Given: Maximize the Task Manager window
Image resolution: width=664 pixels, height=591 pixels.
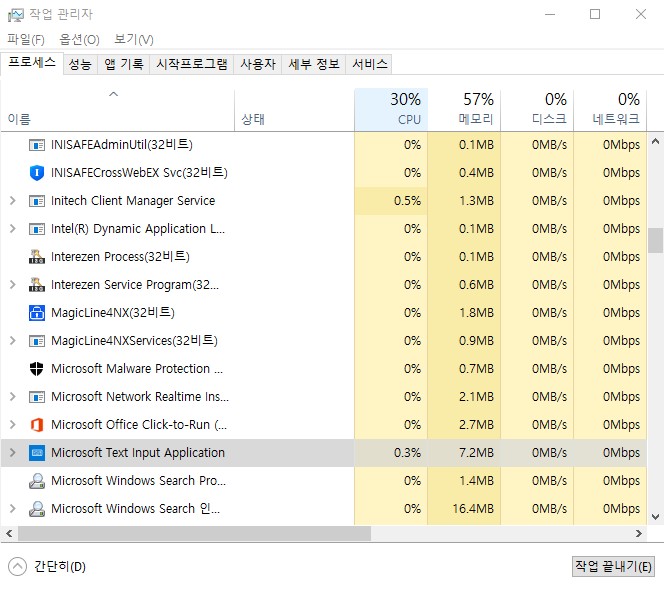Looking at the screenshot, I should 595,14.
